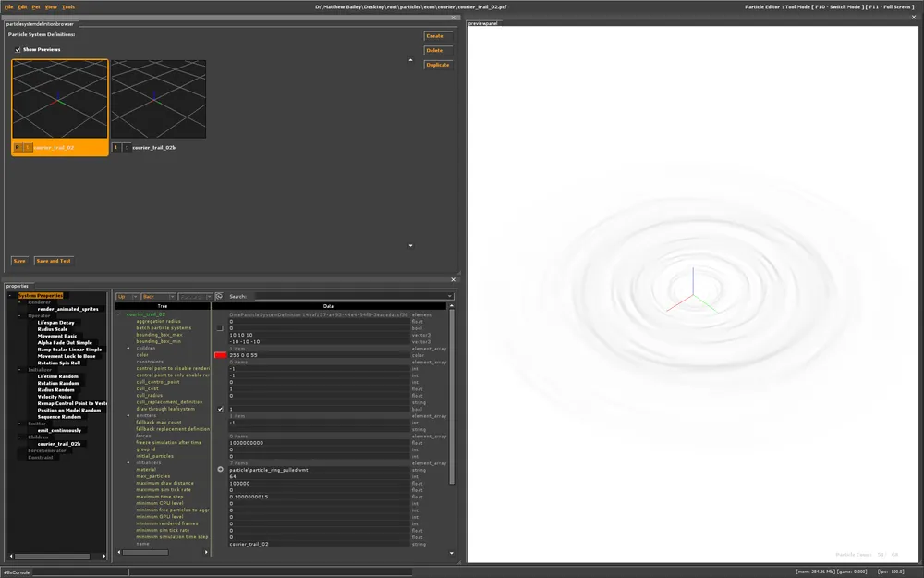Click the Save and Test button
Image resolution: width=924 pixels, height=578 pixels.
coord(53,261)
